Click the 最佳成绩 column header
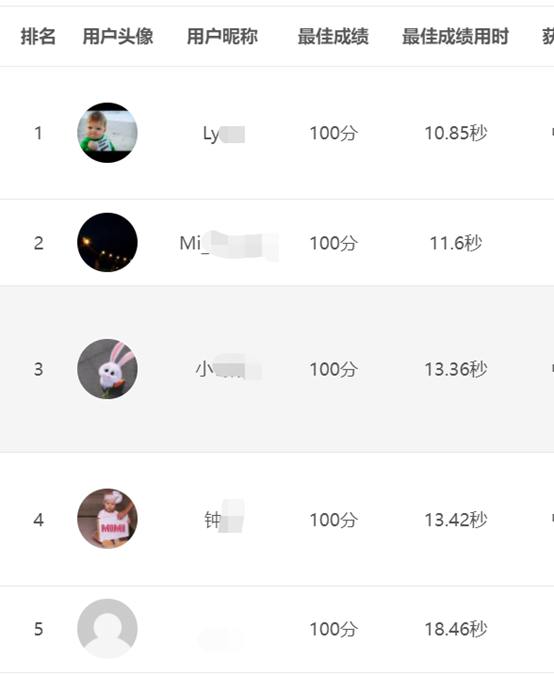 (333, 36)
